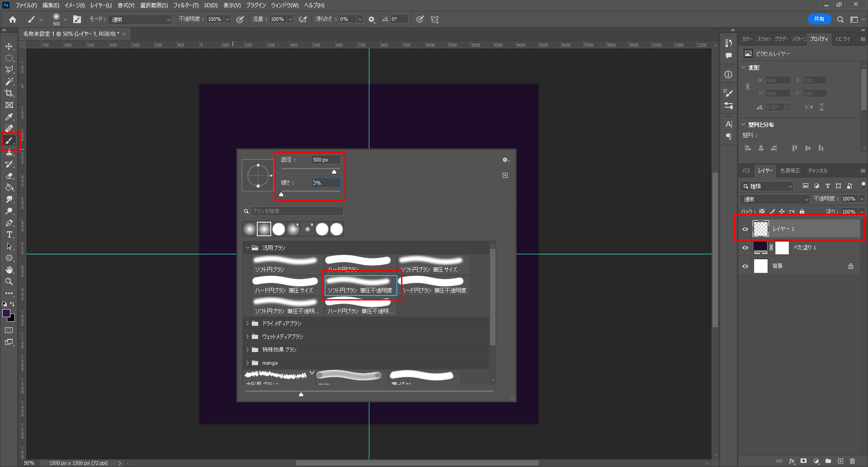Viewport: 868px width, 467px height.
Task: Select the Horizontal Type tool
Action: click(x=9, y=235)
